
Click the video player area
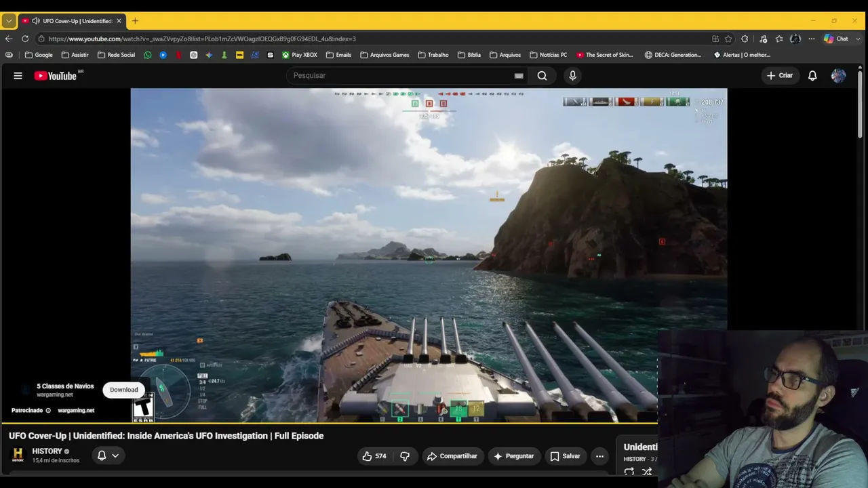coord(429,255)
